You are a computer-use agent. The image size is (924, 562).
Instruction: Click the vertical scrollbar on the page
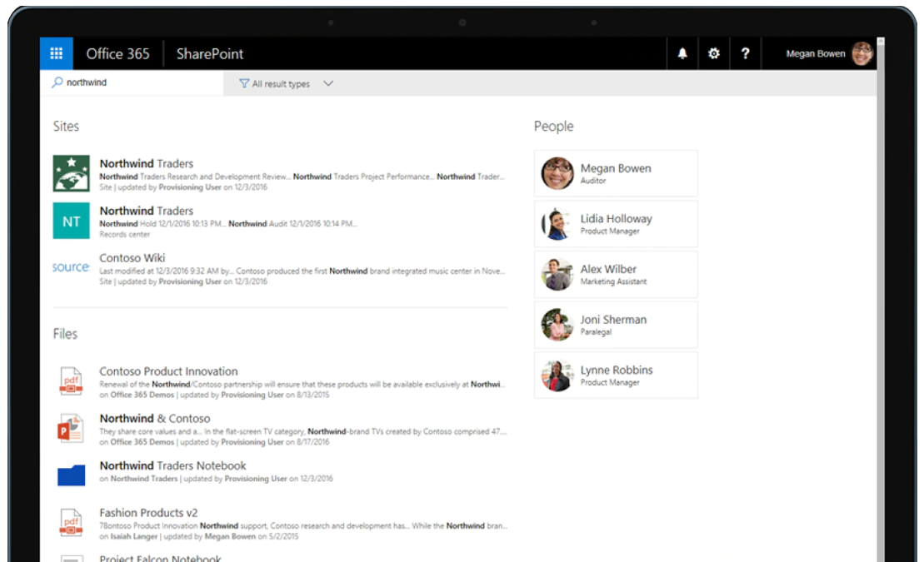point(881,299)
